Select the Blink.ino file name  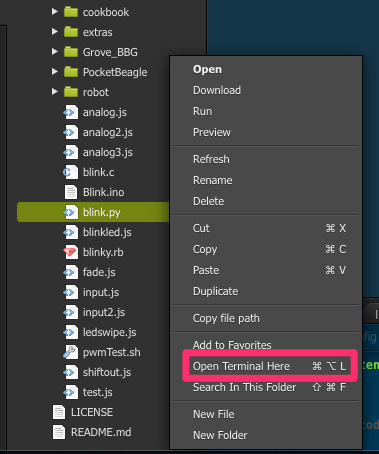coord(103,192)
